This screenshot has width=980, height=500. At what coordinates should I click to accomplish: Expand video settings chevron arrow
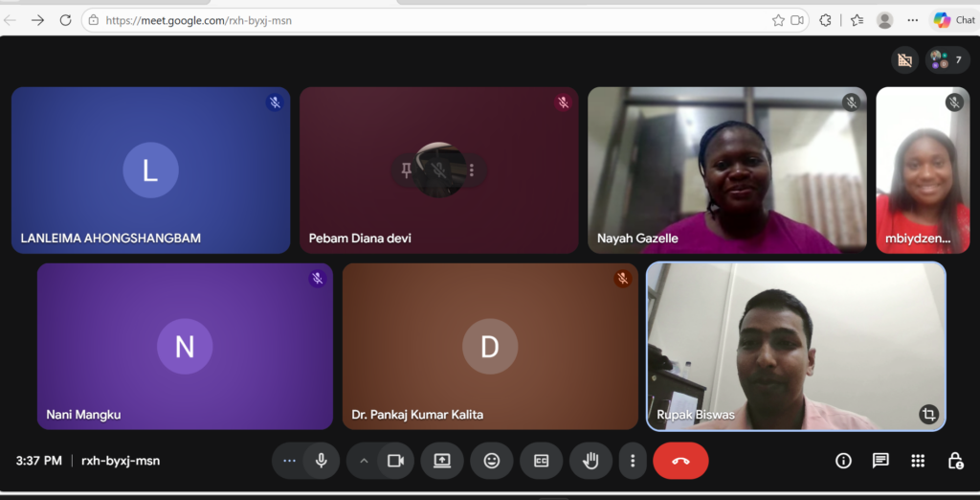coord(364,461)
